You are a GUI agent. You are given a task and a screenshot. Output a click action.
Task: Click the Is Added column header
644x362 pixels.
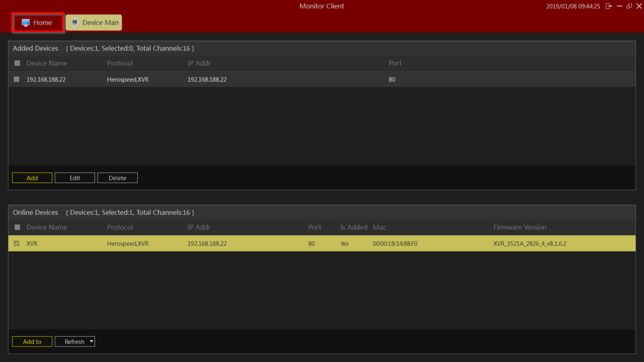tap(353, 228)
